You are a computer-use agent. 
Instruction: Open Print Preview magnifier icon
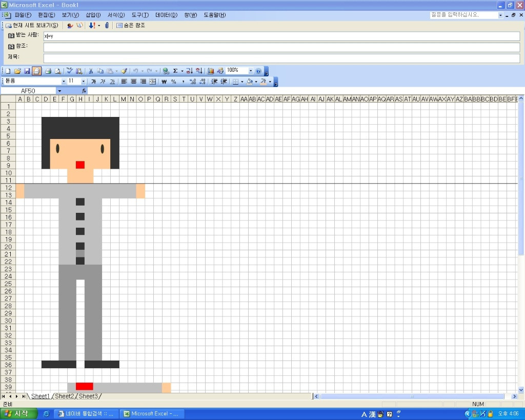tap(58, 71)
